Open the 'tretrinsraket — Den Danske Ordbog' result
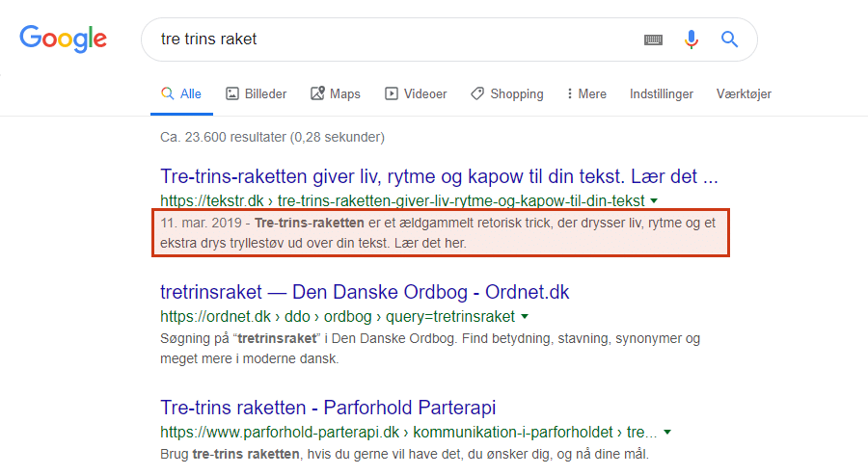Screen dimensions: 868x475 click(x=365, y=292)
